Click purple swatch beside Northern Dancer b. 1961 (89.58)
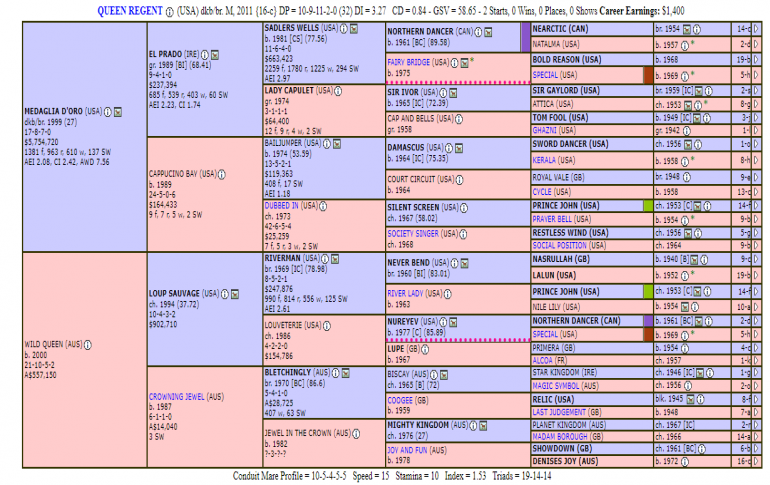770x485 pixels. tap(525, 37)
